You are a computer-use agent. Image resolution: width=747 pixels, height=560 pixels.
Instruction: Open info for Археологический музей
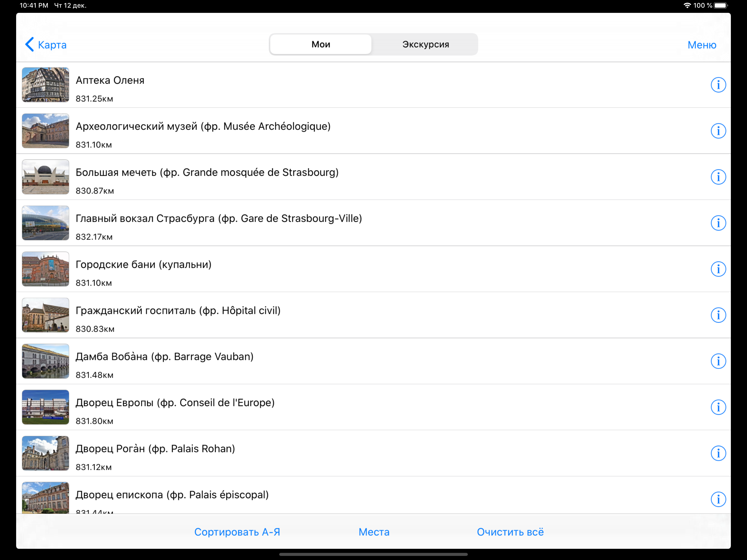pos(718,131)
